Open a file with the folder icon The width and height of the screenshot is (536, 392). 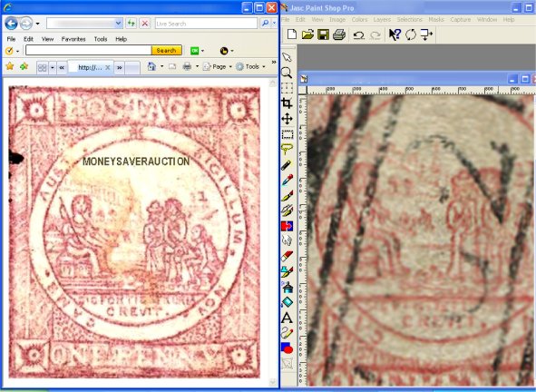pyautogui.click(x=307, y=34)
